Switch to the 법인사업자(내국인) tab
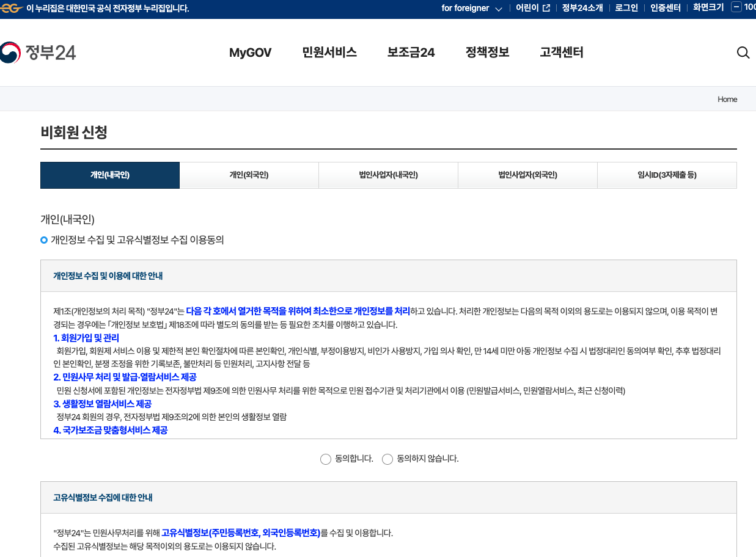 coord(388,175)
